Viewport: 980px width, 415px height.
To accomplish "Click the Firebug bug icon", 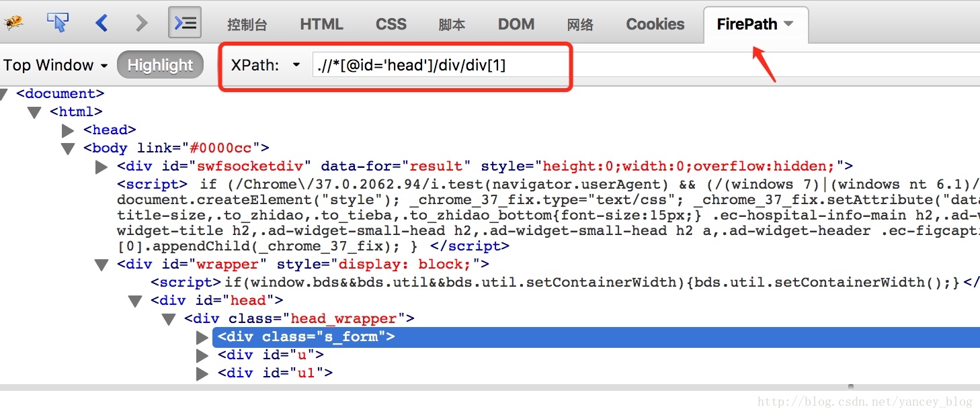I will coord(13,24).
